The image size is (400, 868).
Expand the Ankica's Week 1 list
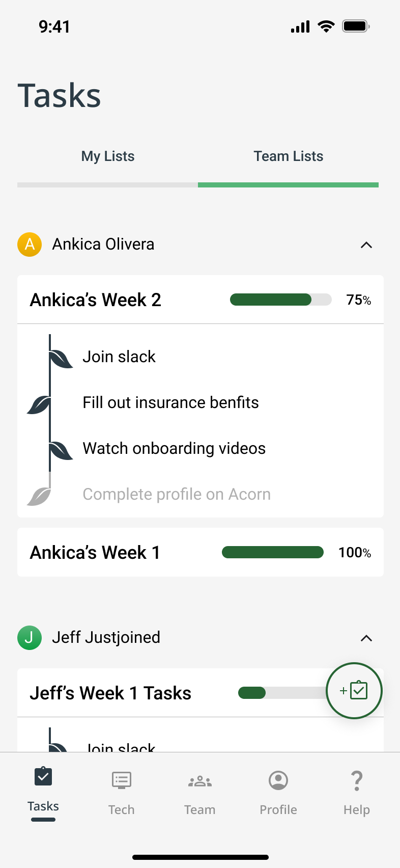point(96,553)
